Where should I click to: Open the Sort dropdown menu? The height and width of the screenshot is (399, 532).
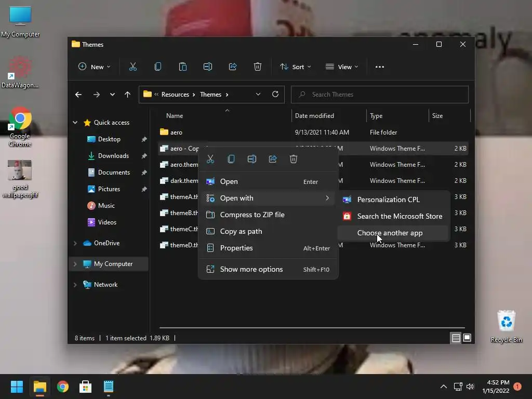pyautogui.click(x=296, y=67)
